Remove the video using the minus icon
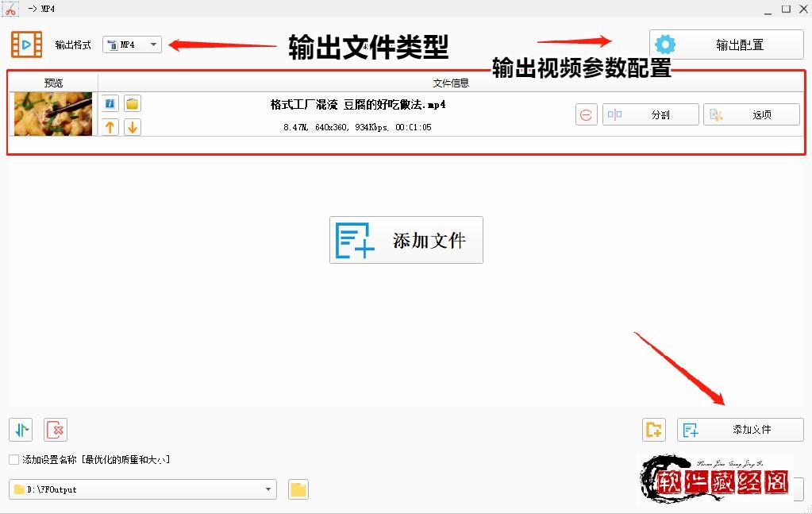 coord(586,114)
